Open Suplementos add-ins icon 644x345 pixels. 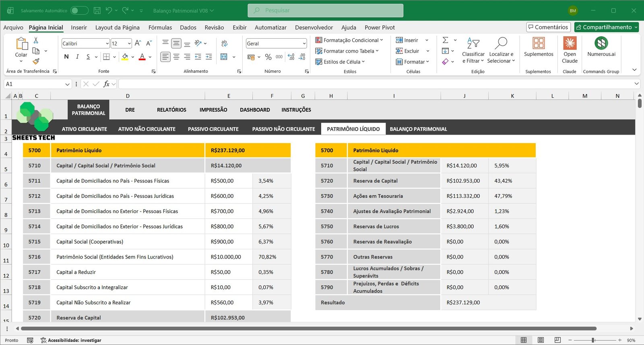coord(538,47)
